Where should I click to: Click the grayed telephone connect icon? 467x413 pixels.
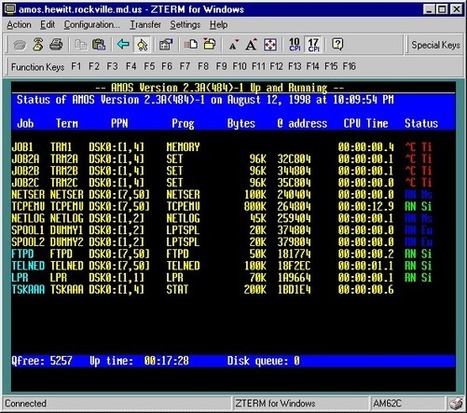tap(20, 45)
